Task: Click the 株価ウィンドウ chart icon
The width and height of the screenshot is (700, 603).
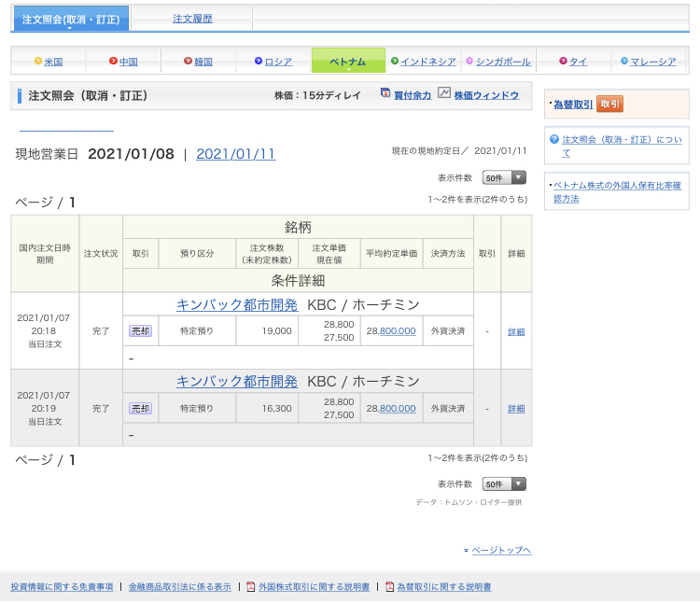Action: [x=443, y=92]
